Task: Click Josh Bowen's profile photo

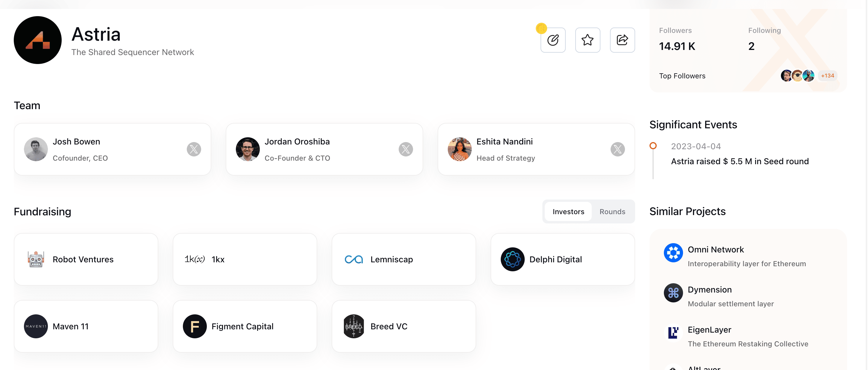Action: tap(36, 149)
